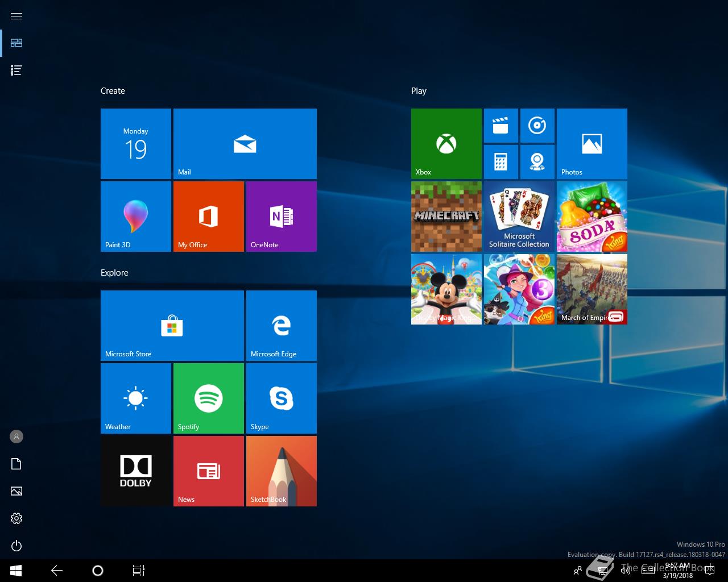Open Task View on taskbar
This screenshot has width=728, height=582.
point(139,571)
